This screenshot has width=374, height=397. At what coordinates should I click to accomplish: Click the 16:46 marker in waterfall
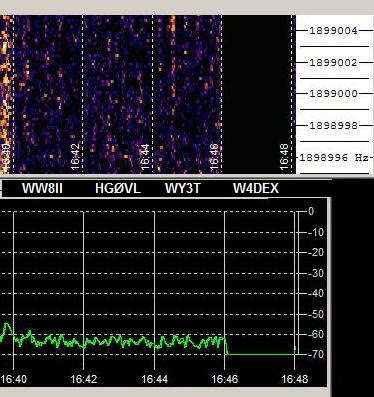point(214,156)
